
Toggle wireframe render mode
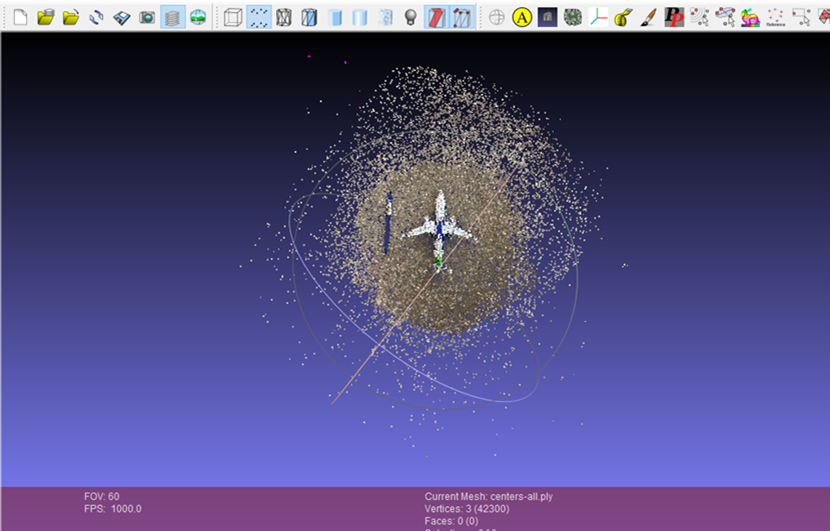coord(284,17)
